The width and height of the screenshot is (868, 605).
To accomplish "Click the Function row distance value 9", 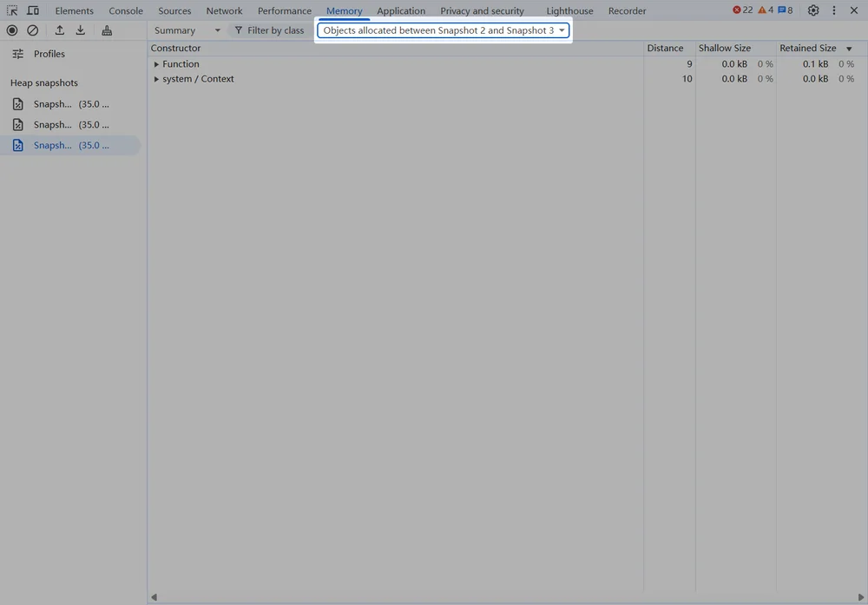I will coord(689,64).
